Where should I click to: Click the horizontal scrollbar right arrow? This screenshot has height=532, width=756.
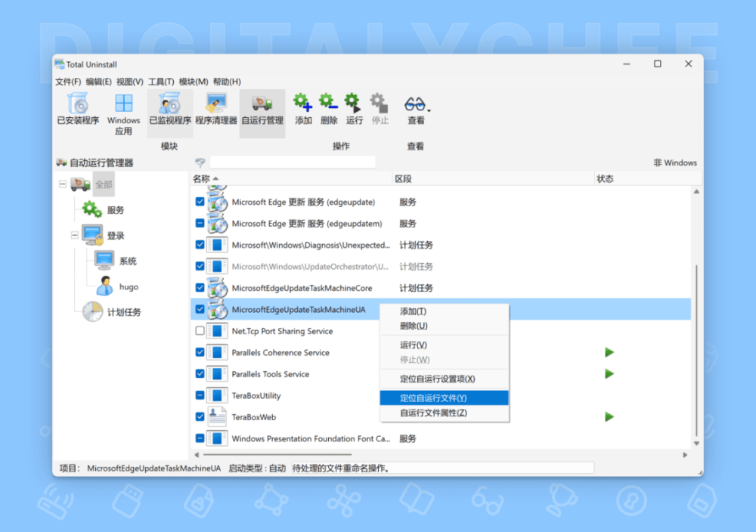(x=685, y=455)
